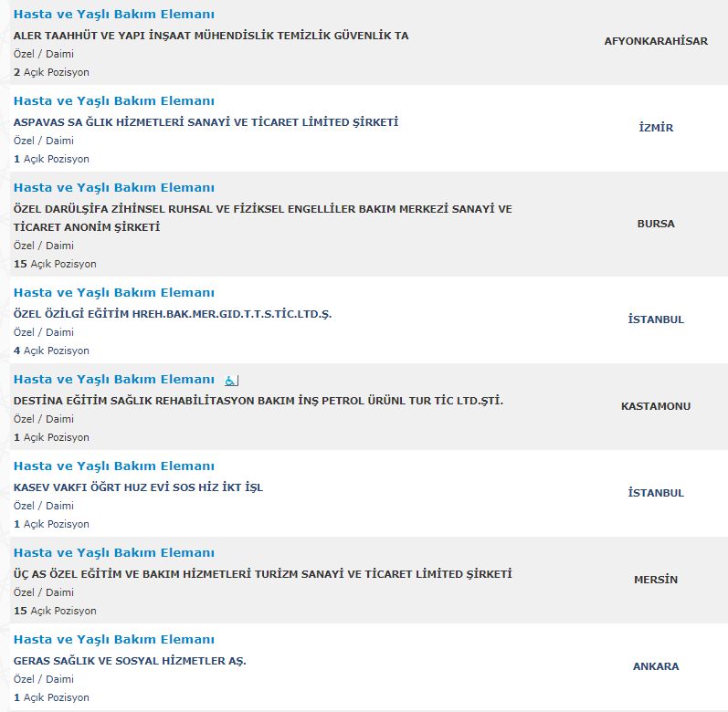
Task: Select the GERAS SAĞLIK VE SOSYAL HİZMETLER company name
Action: pyautogui.click(x=130, y=661)
